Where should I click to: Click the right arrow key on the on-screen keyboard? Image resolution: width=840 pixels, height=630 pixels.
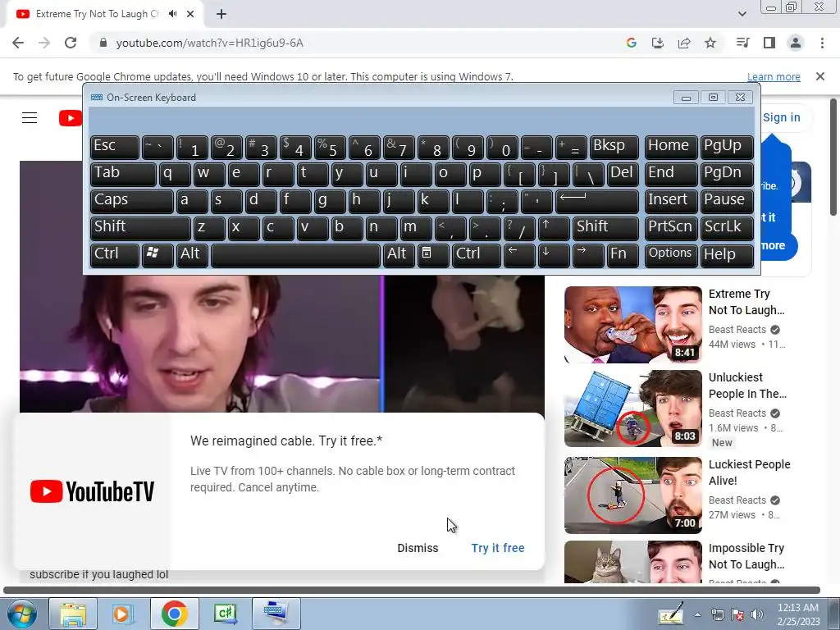[587, 255]
